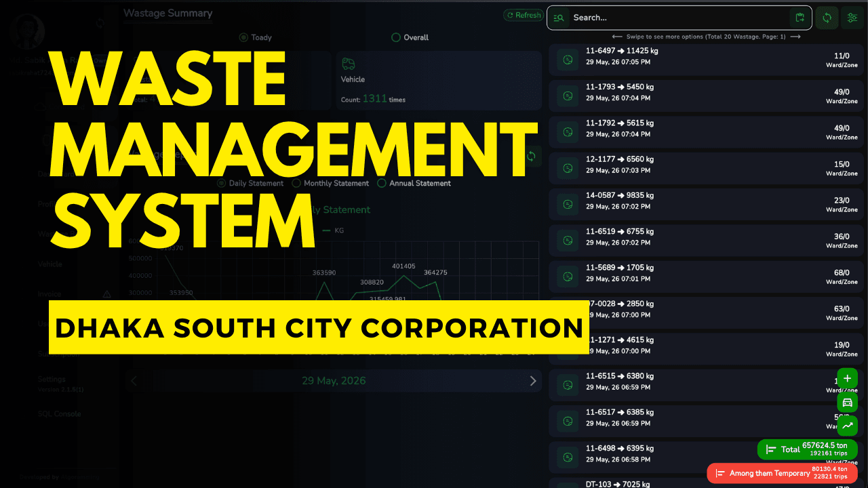This screenshot has width=868, height=488.
Task: Click the 15/0 Ward/Zone value
Action: [x=842, y=164]
